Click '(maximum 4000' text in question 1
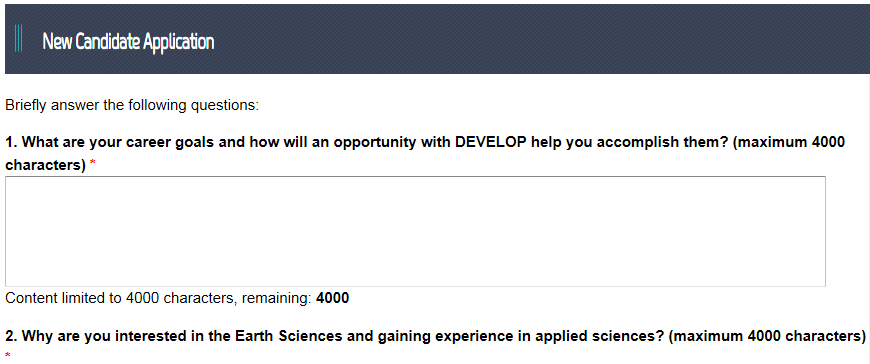The width and height of the screenshot is (870, 364). point(789,142)
